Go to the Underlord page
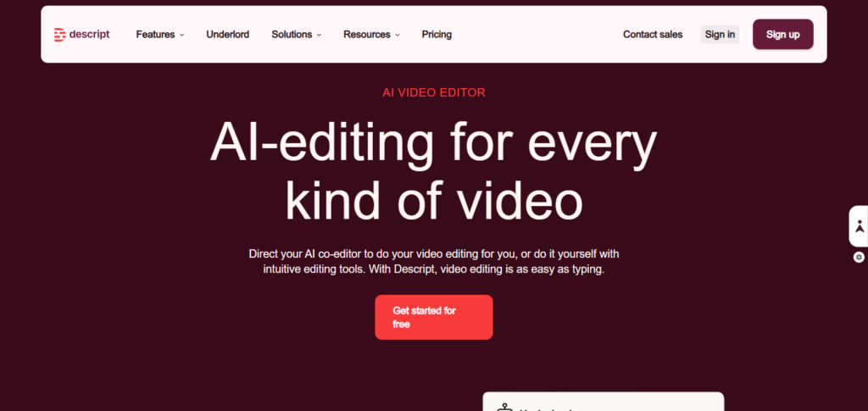This screenshot has width=868, height=411. pos(227,34)
